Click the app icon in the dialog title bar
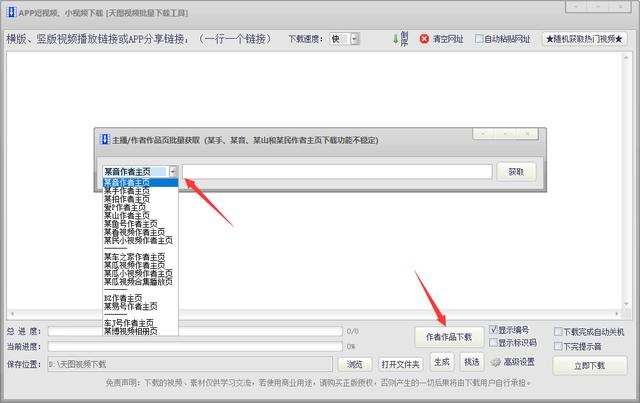The image size is (640, 403). [102, 142]
